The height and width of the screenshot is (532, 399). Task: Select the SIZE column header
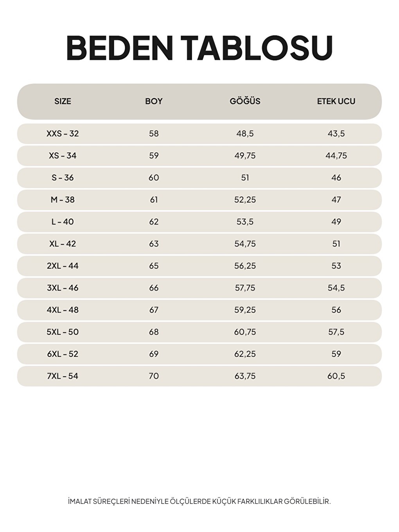pyautogui.click(x=63, y=101)
